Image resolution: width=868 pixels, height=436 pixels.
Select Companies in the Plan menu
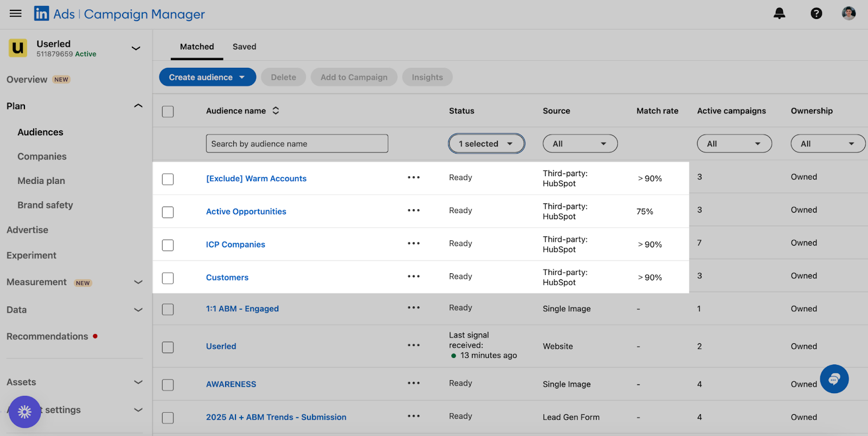pyautogui.click(x=42, y=157)
